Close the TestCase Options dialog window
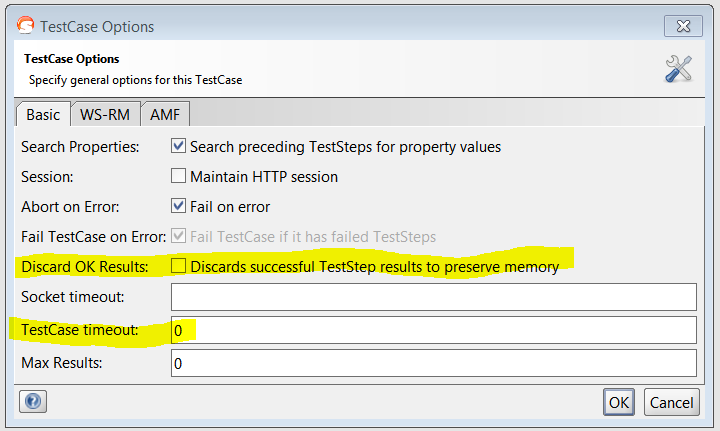 [x=683, y=26]
